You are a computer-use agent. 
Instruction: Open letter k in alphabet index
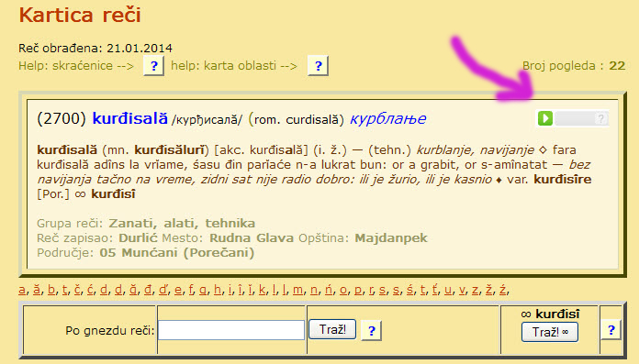(262, 290)
